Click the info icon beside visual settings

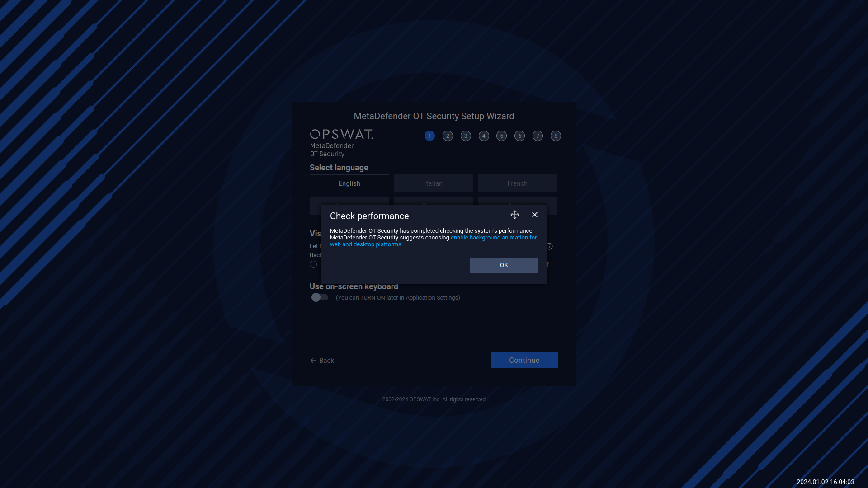[550, 246]
